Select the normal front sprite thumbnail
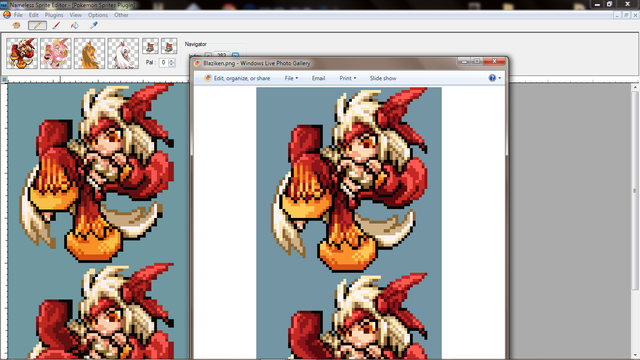The width and height of the screenshot is (640, 360). [x=22, y=53]
